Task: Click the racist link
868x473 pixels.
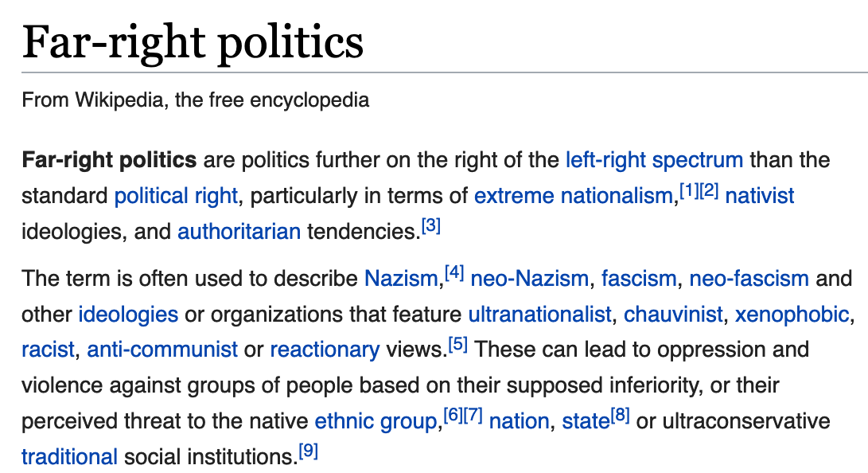Action: 48,350
